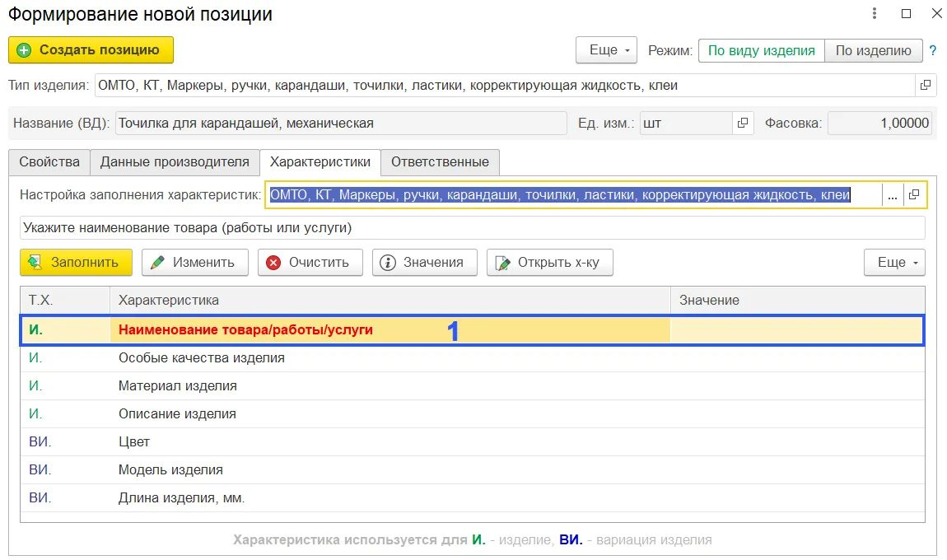Click the Название (ВД) field
The height and width of the screenshot is (560, 947).
point(341,124)
